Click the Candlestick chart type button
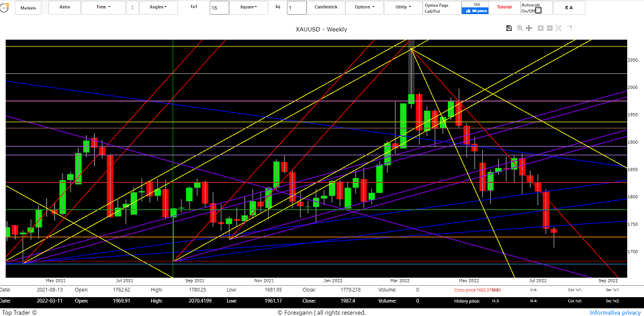The width and height of the screenshot is (644, 316). click(x=326, y=7)
